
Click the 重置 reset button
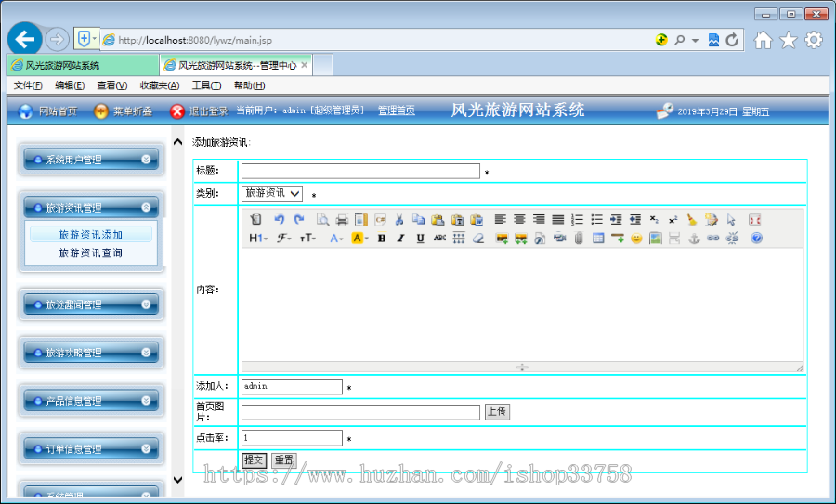284,460
